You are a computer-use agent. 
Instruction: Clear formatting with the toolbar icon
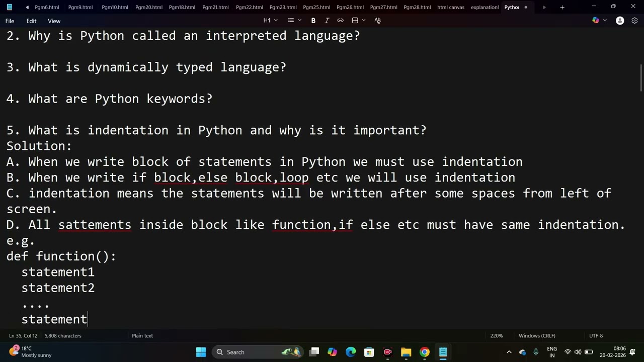[x=377, y=21]
